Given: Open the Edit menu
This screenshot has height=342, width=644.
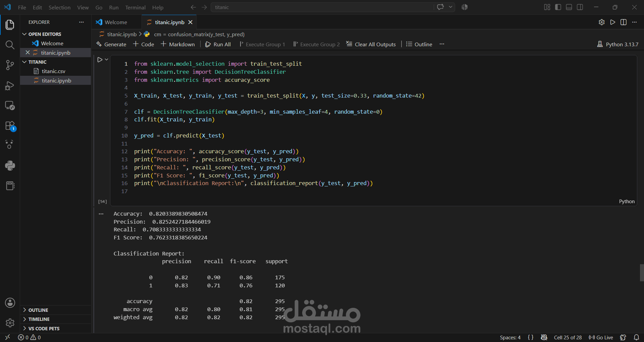Looking at the screenshot, I should [x=37, y=7].
